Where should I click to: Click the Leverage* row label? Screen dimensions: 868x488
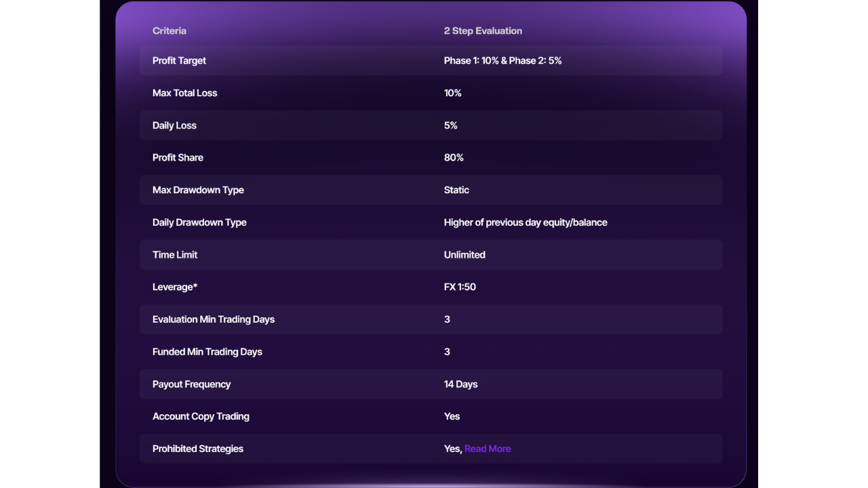[x=175, y=287]
